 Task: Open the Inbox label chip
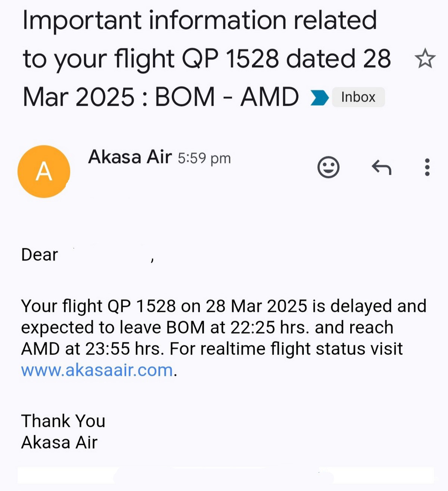[358, 97]
